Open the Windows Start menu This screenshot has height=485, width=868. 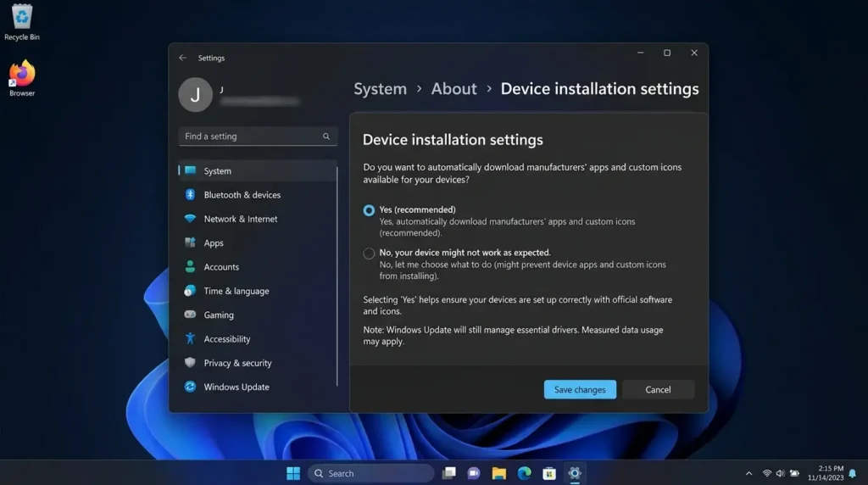coord(292,473)
